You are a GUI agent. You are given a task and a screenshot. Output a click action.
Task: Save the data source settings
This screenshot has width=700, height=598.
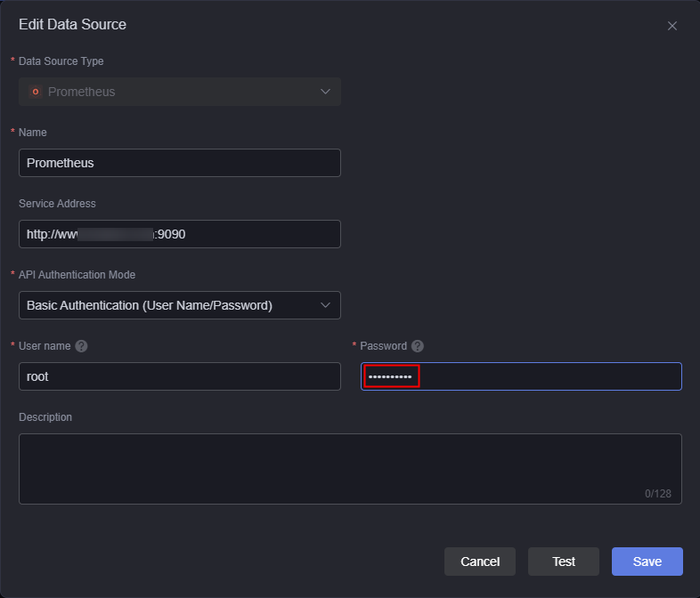(647, 562)
